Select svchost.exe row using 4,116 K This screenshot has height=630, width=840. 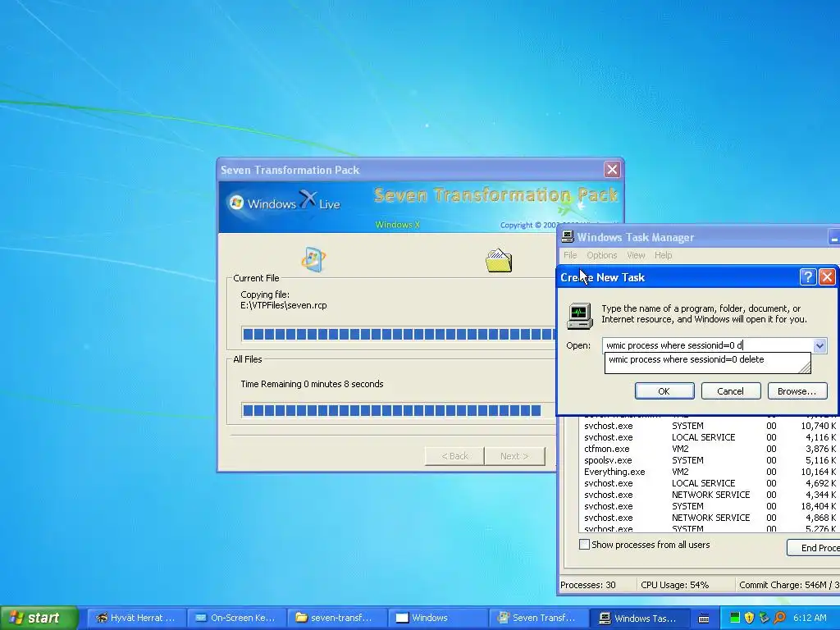point(710,437)
